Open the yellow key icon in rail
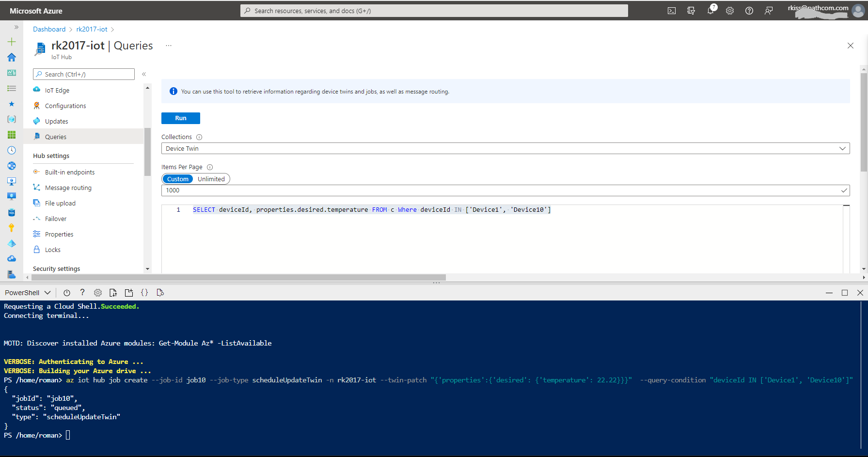The image size is (868, 457). [x=12, y=228]
